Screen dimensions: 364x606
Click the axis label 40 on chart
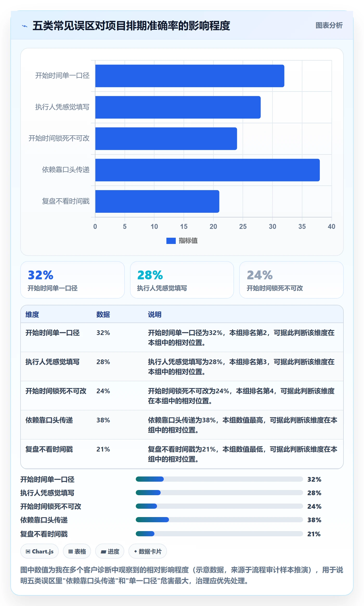click(331, 227)
